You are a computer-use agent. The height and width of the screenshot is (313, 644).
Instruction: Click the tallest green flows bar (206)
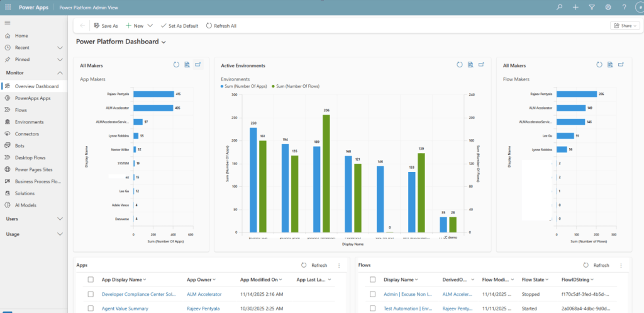(x=326, y=173)
